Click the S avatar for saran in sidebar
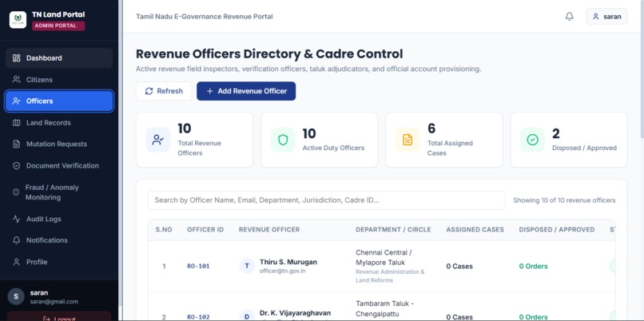This screenshot has height=321, width=644. coord(16,296)
